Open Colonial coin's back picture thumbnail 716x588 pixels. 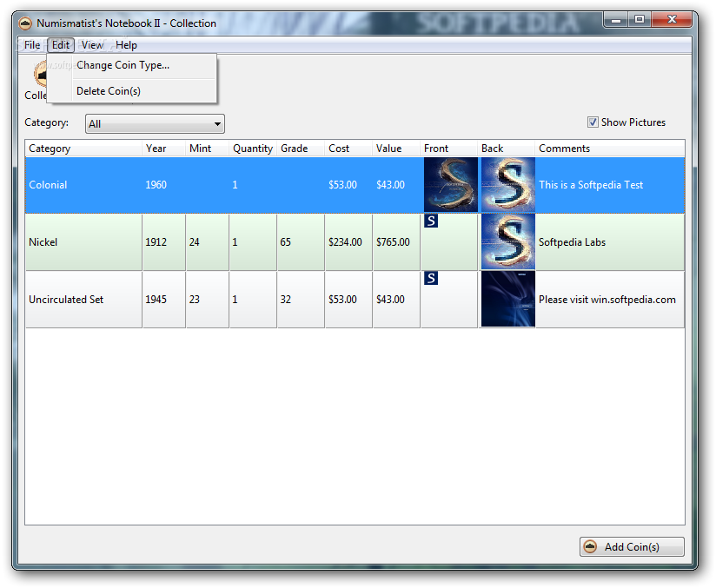click(x=507, y=185)
